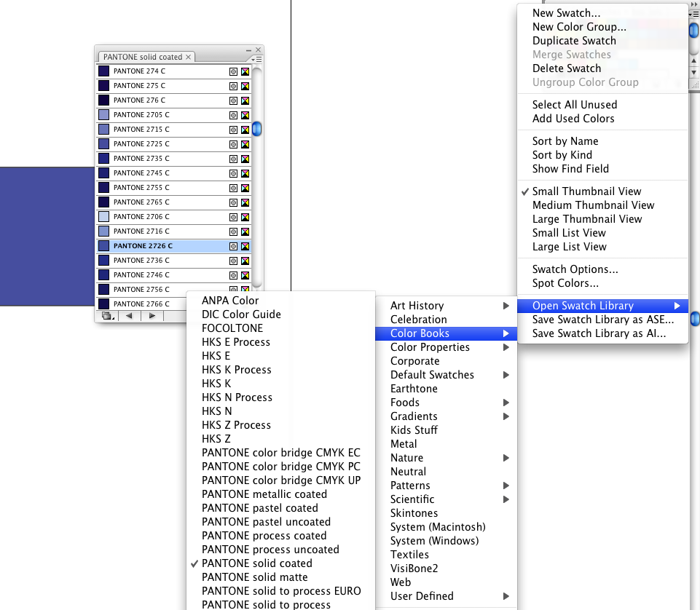Switch to Small List View
The width and height of the screenshot is (700, 610).
click(x=569, y=233)
